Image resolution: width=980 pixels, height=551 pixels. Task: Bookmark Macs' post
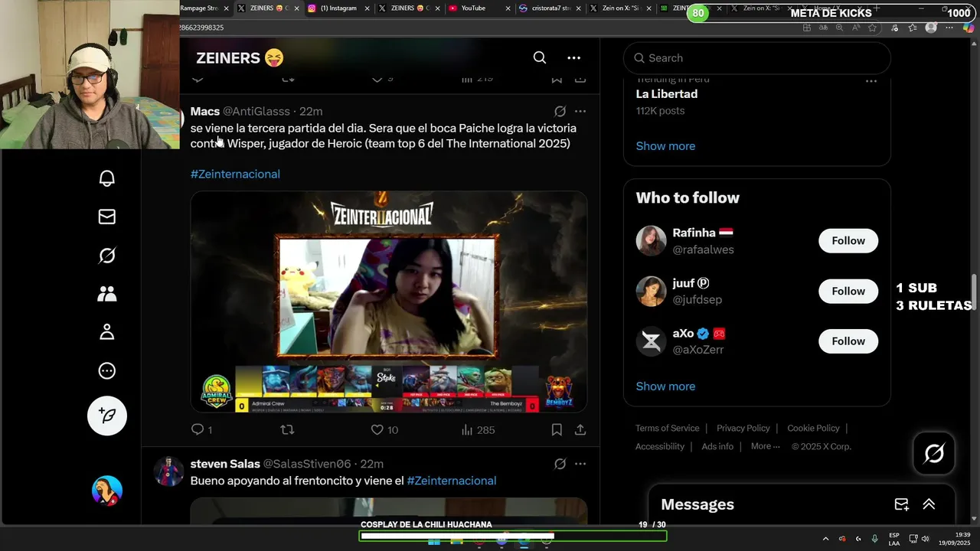557,430
